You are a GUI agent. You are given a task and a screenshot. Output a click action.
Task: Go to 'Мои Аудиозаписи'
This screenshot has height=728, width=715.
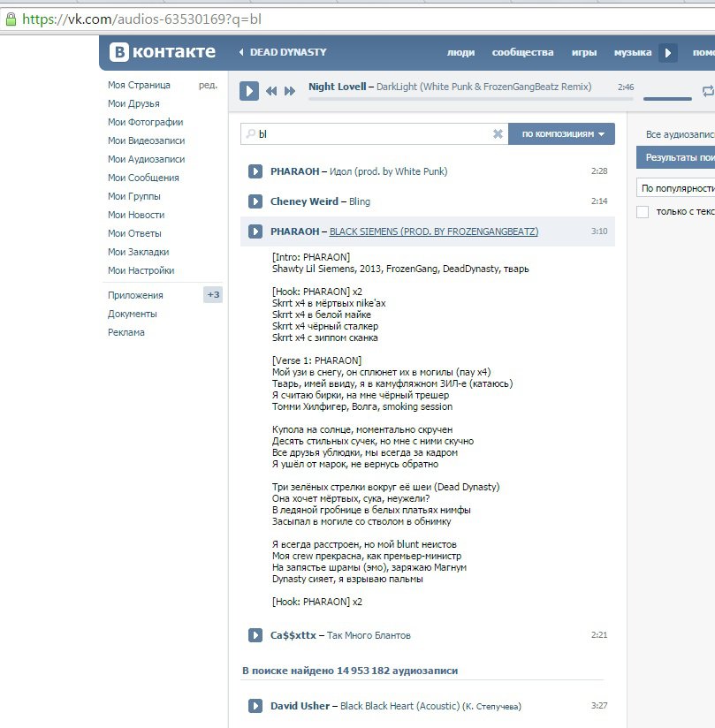pyautogui.click(x=147, y=159)
